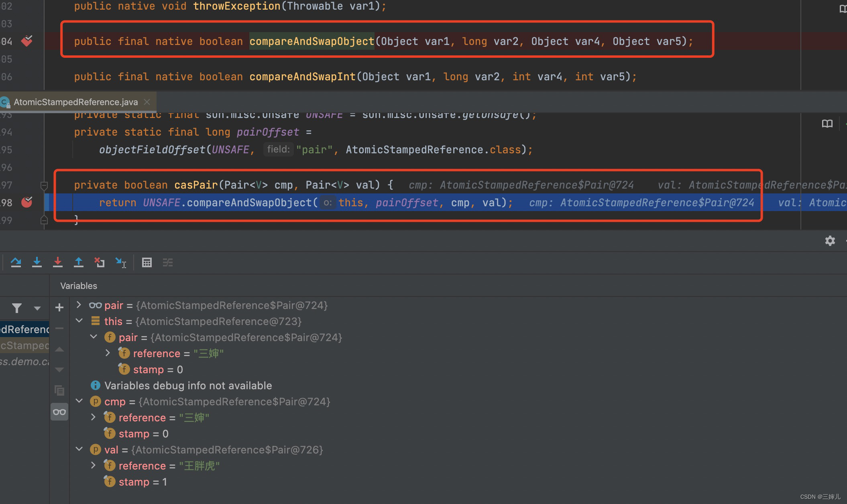Open the add variable watch button
This screenshot has width=847, height=504.
pyautogui.click(x=60, y=308)
